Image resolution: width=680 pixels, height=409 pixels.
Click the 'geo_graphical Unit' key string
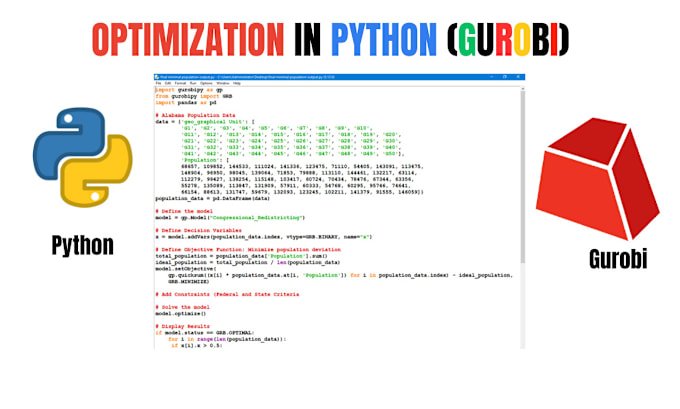pyautogui.click(x=212, y=122)
